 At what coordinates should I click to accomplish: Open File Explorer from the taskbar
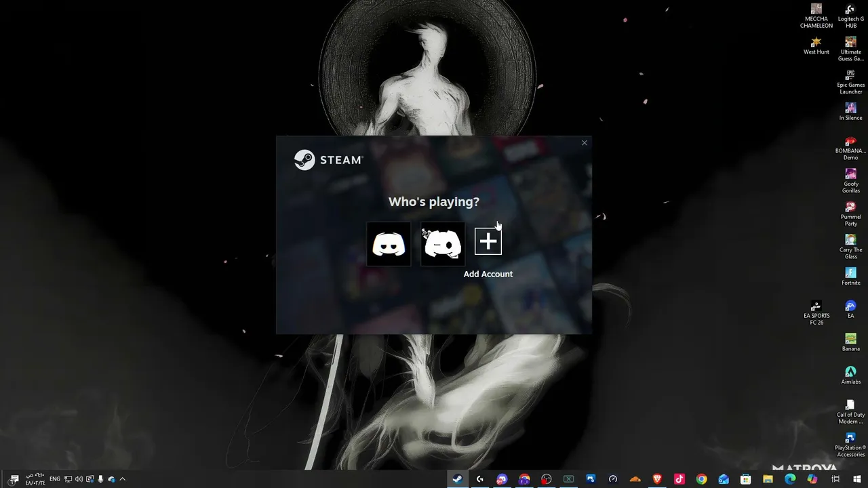[768, 479]
